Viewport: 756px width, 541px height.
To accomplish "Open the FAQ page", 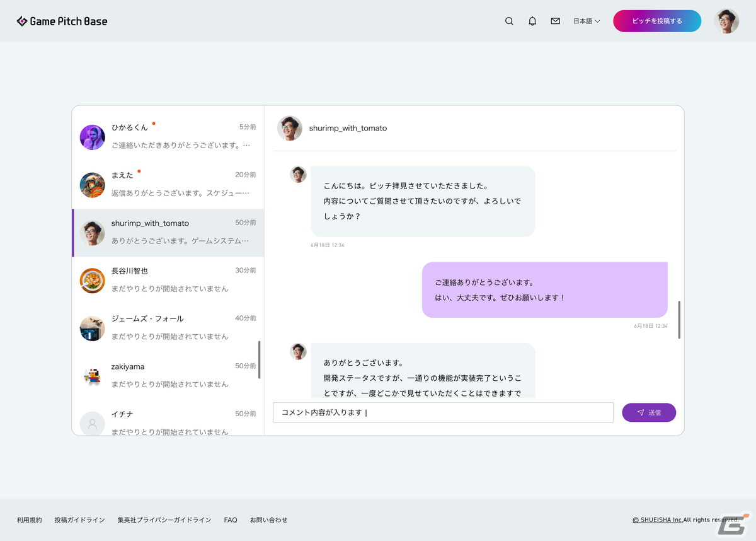I will 230,520.
